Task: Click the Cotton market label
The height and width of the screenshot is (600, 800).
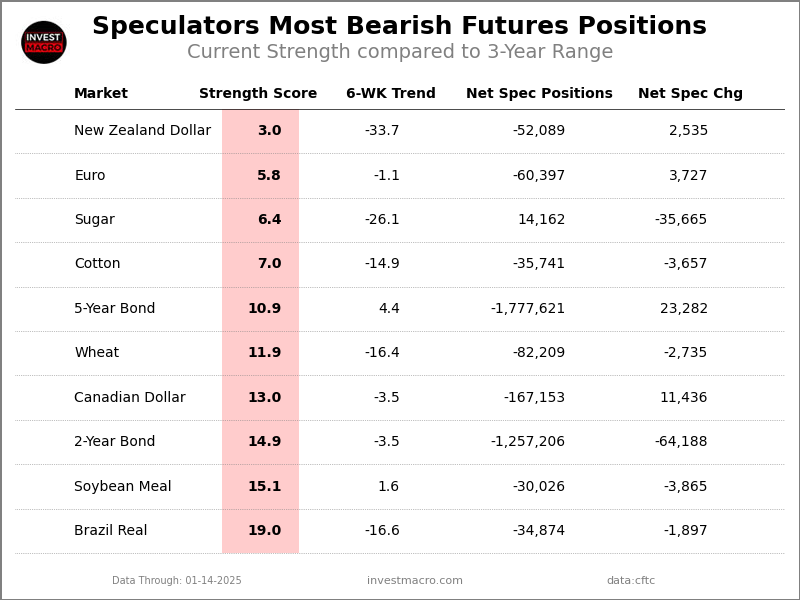Action: click(97, 264)
